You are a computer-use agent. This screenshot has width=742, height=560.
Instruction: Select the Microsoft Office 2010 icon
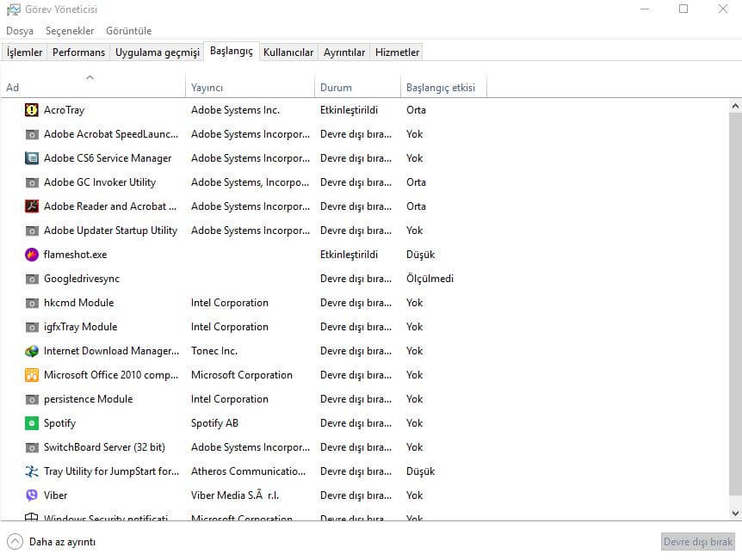tap(31, 376)
